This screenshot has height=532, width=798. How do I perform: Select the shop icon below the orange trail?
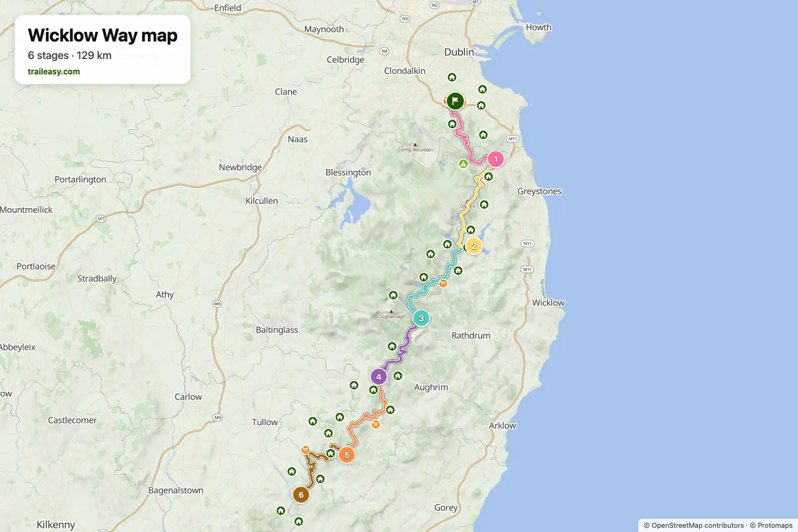click(376, 424)
